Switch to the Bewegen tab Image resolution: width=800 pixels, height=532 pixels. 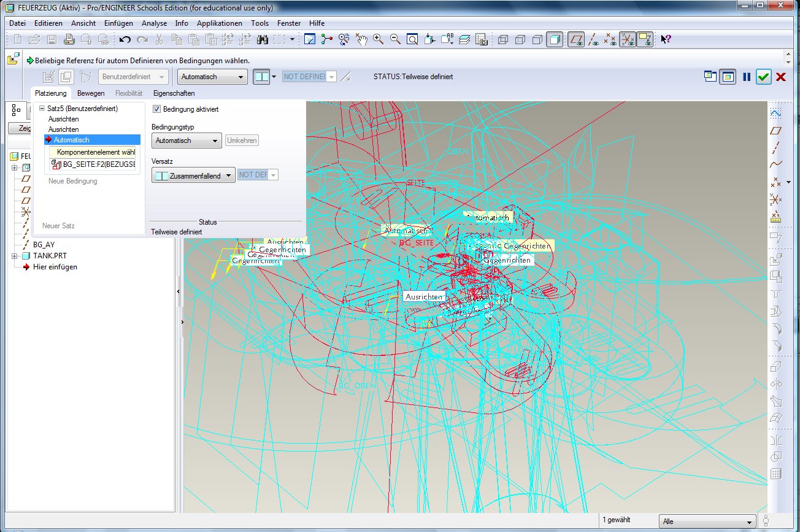point(91,93)
